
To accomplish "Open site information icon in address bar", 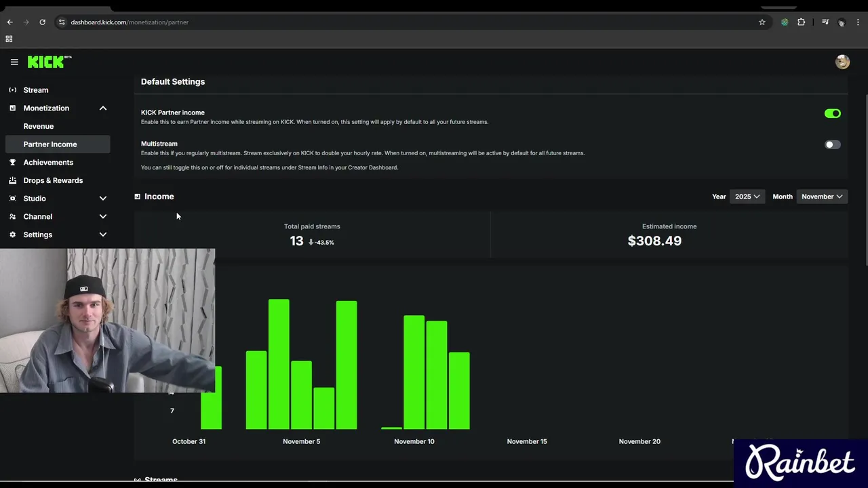I will coord(62,22).
